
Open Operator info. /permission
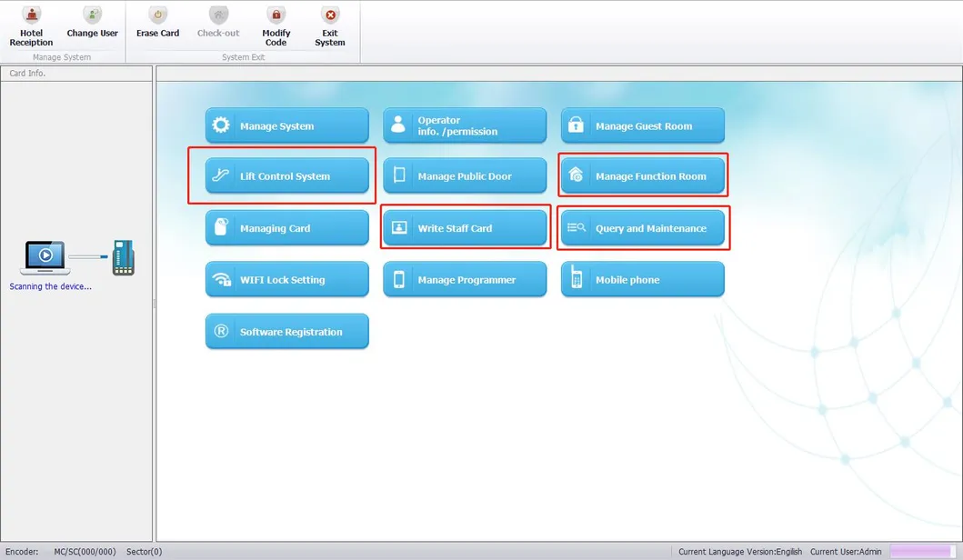click(465, 126)
